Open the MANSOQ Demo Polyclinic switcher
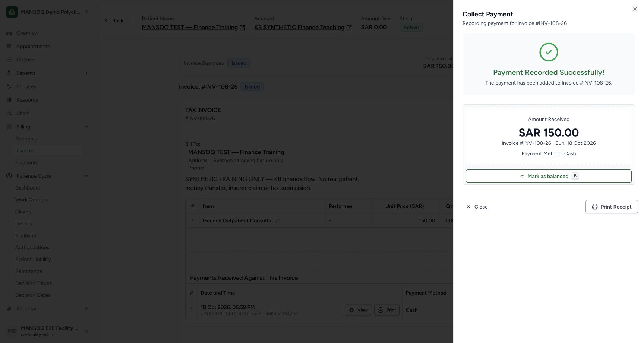The height and width of the screenshot is (343, 644). [47, 12]
